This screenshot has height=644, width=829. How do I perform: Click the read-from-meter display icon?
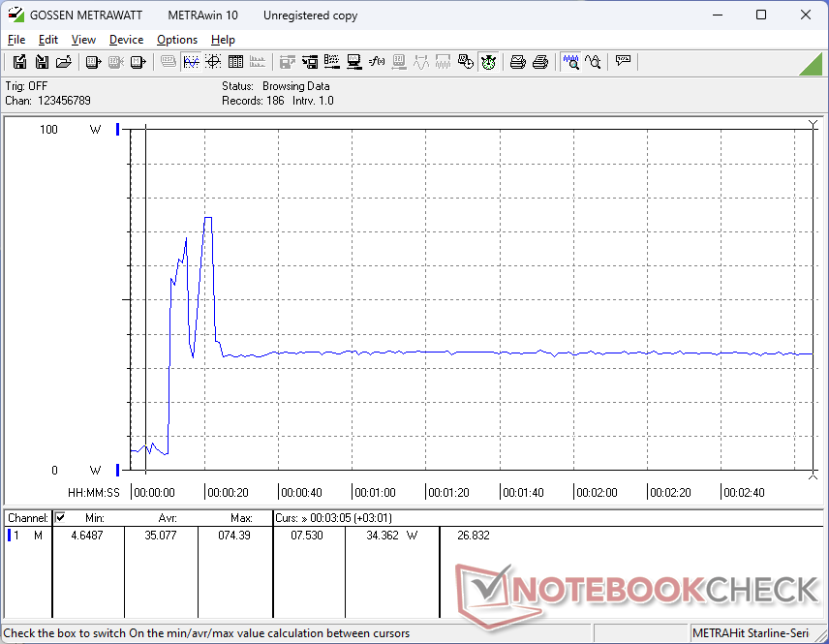93,62
